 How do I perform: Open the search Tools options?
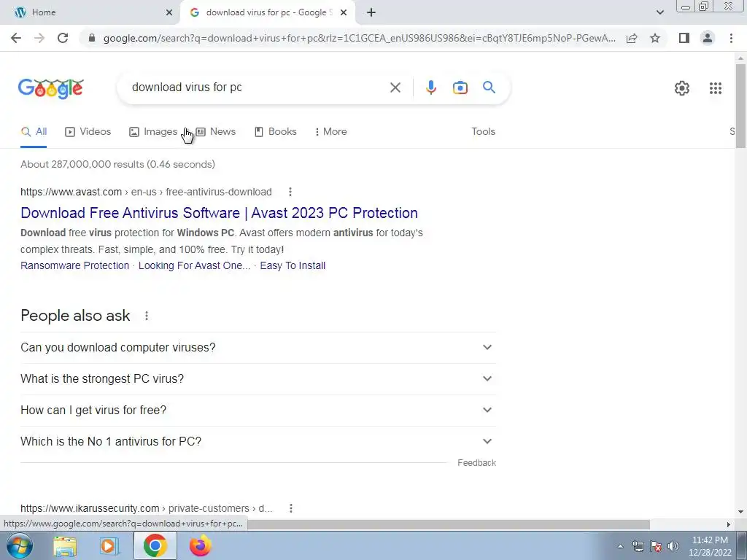click(x=483, y=131)
